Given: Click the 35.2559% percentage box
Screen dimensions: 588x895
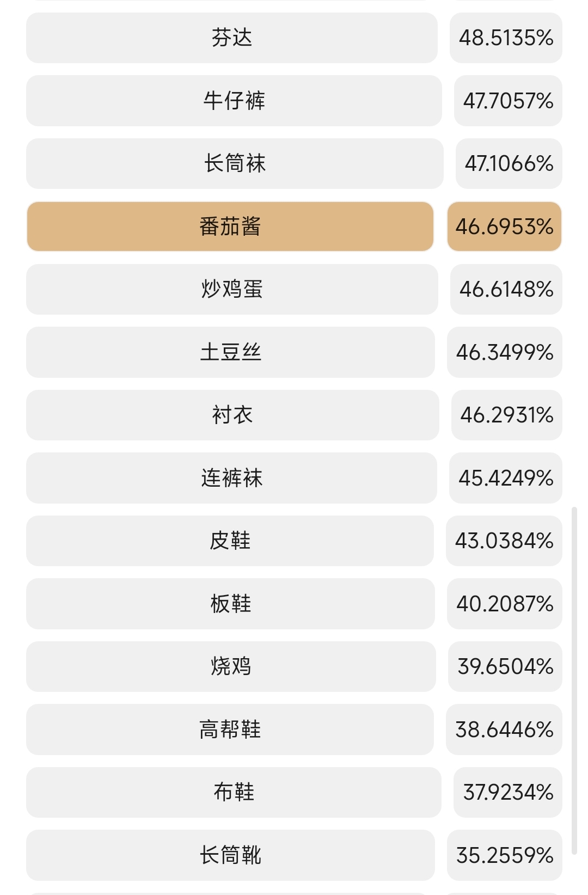Looking at the screenshot, I should coord(504,855).
